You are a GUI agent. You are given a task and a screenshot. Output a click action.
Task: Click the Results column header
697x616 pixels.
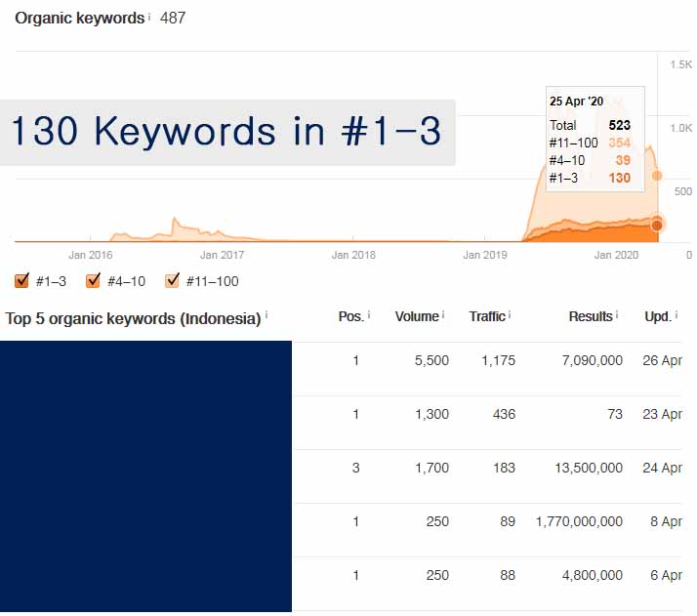[591, 316]
